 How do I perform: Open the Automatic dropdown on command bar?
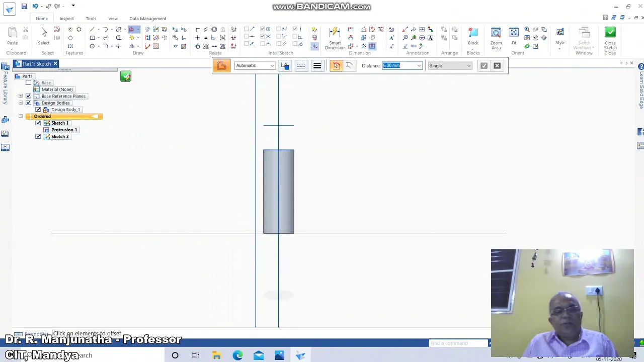click(x=272, y=66)
